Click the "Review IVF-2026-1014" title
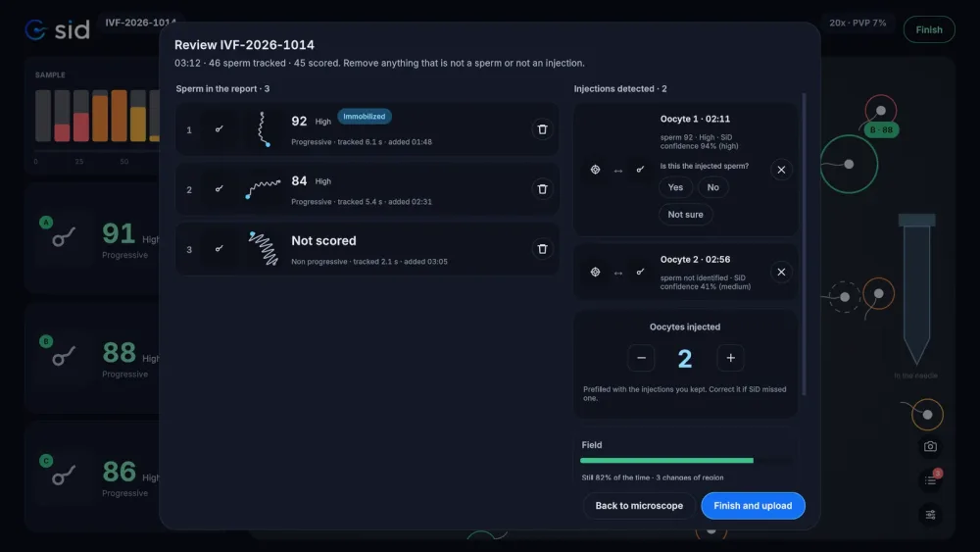The width and height of the screenshot is (980, 552). [x=244, y=45]
